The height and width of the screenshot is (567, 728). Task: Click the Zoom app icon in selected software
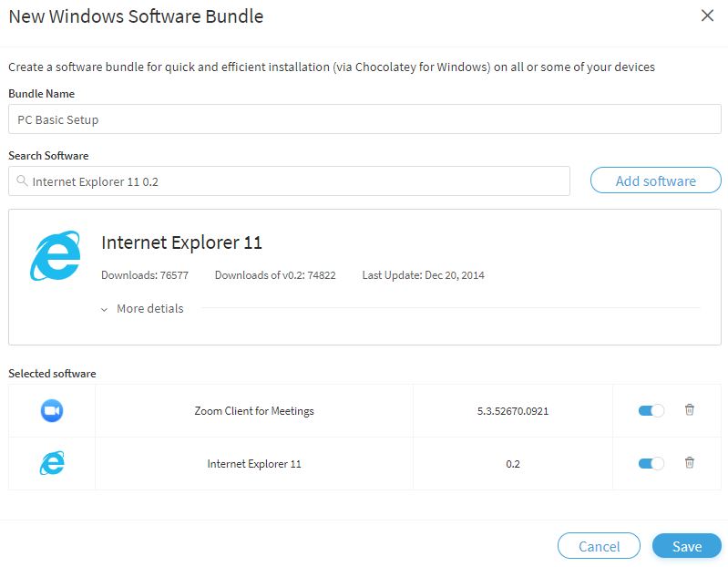click(52, 410)
